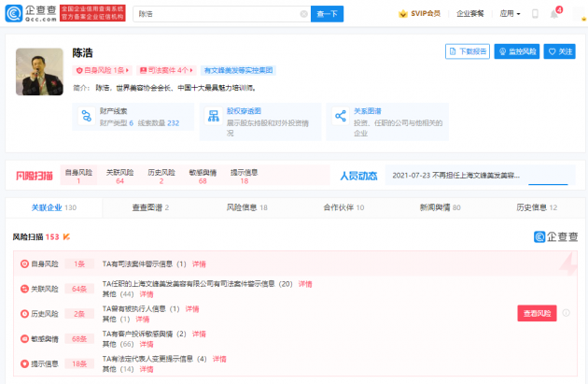Image resolution: width=588 pixels, height=384 pixels.
Task: Open 详情 for 上海文峰美发美容 司法案件 (20)
Action: (x=305, y=284)
